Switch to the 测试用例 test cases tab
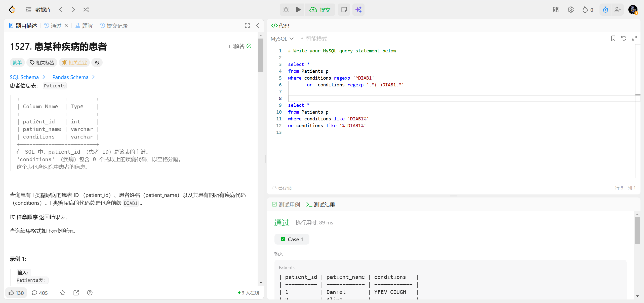Screen dimensions: 644x303 click(286, 205)
